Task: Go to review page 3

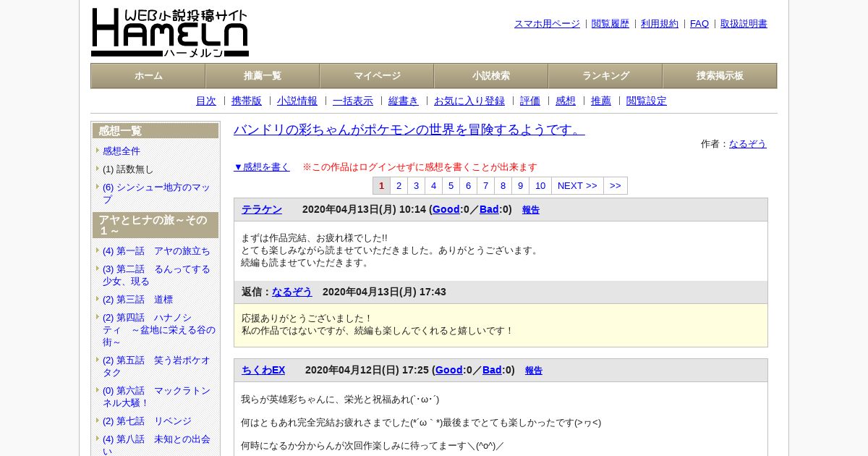Action: pos(416,185)
